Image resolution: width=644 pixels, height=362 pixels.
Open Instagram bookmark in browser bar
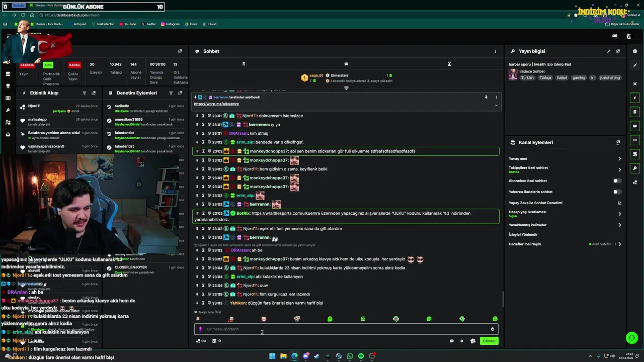pyautogui.click(x=170, y=24)
